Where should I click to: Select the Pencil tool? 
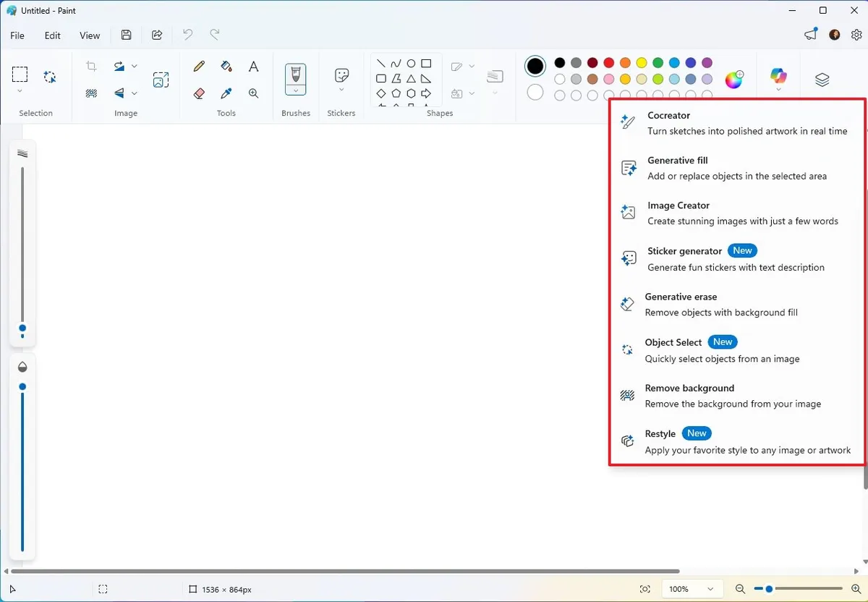(x=199, y=66)
